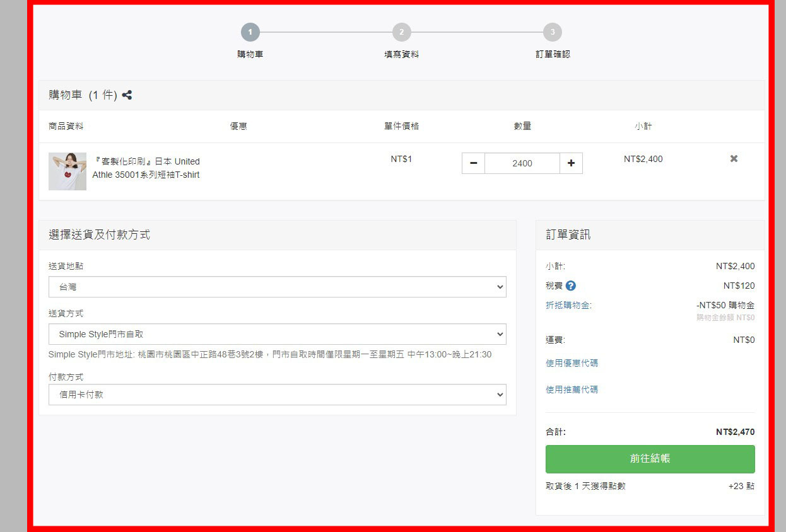This screenshot has height=532, width=786.
Task: Click the share cart icon
Action: click(127, 95)
